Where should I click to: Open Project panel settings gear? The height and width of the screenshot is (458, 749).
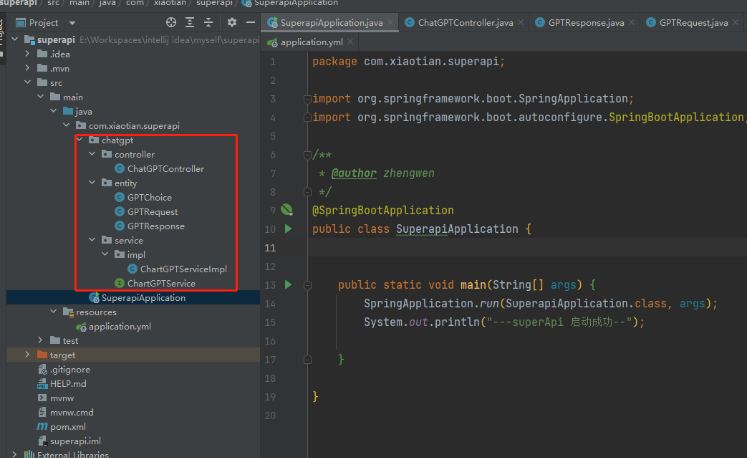tap(232, 22)
